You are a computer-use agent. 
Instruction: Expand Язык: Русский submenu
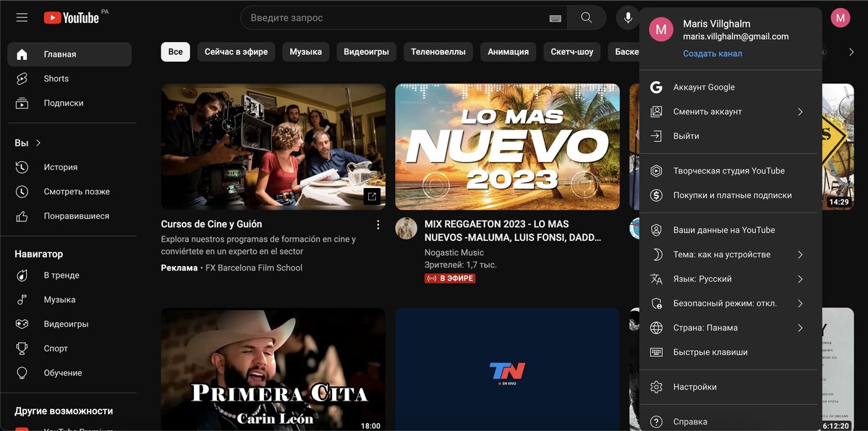coord(731,279)
